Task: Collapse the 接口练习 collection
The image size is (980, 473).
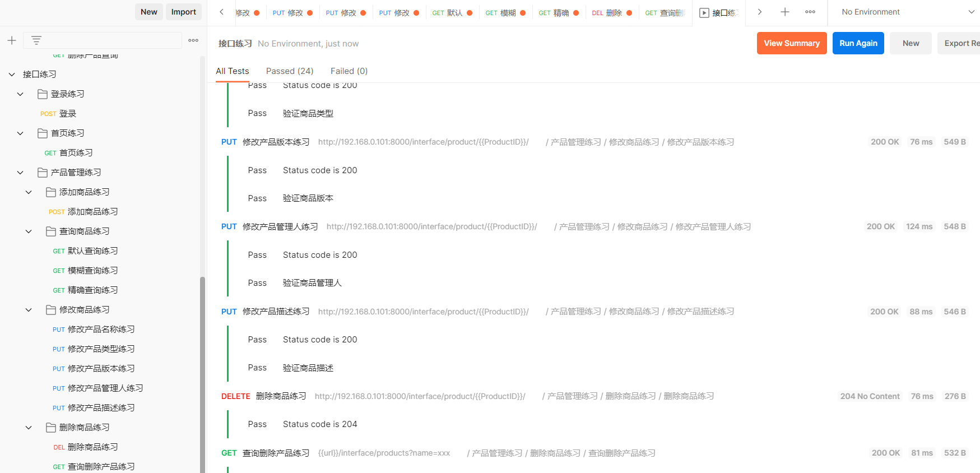Action: point(12,75)
